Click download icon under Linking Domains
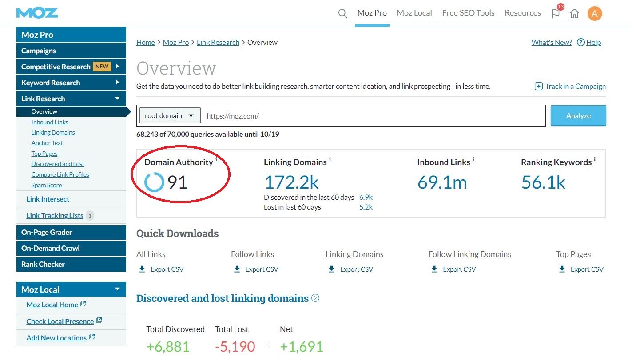This screenshot has height=364, width=632. (x=332, y=269)
